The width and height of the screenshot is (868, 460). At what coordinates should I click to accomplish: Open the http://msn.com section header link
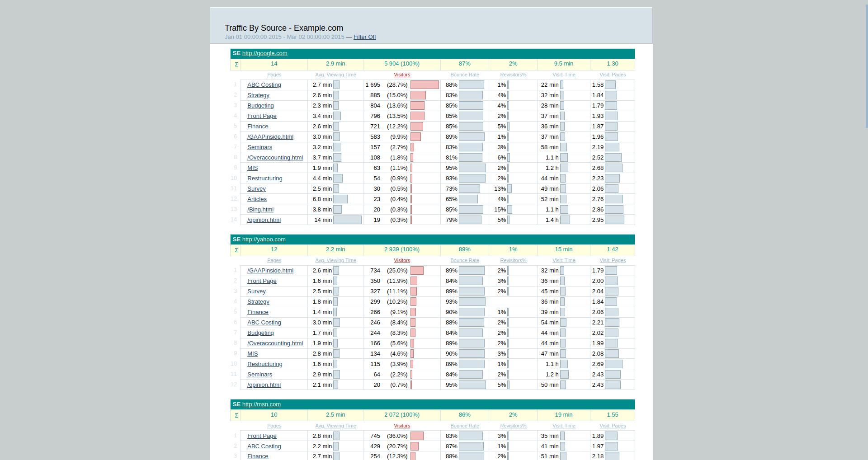261,404
